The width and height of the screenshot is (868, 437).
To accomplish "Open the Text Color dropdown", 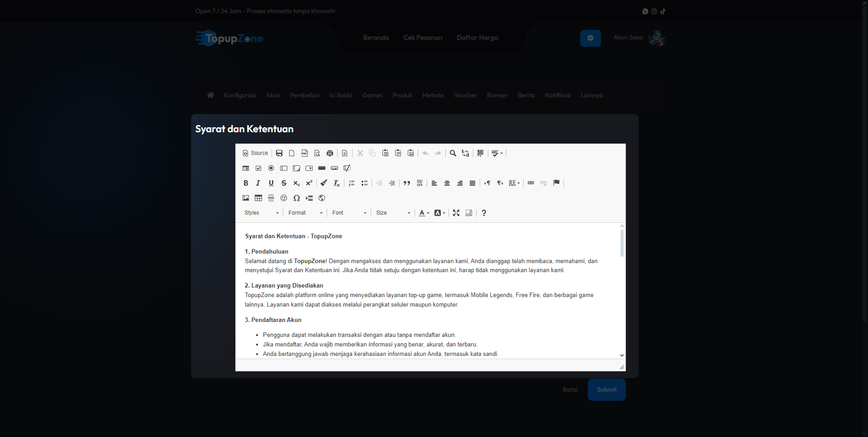I will 424,213.
